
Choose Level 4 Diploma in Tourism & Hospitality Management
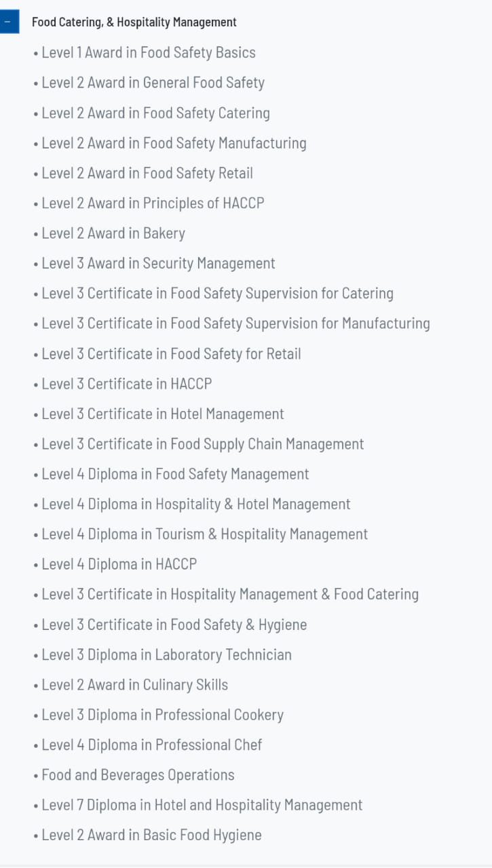pos(205,534)
